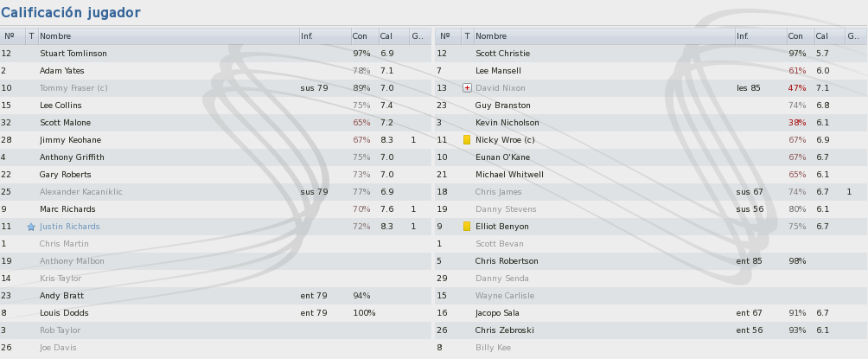The image size is (868, 359).
Task: Sort right table by Cal column
Action: coord(829,36)
